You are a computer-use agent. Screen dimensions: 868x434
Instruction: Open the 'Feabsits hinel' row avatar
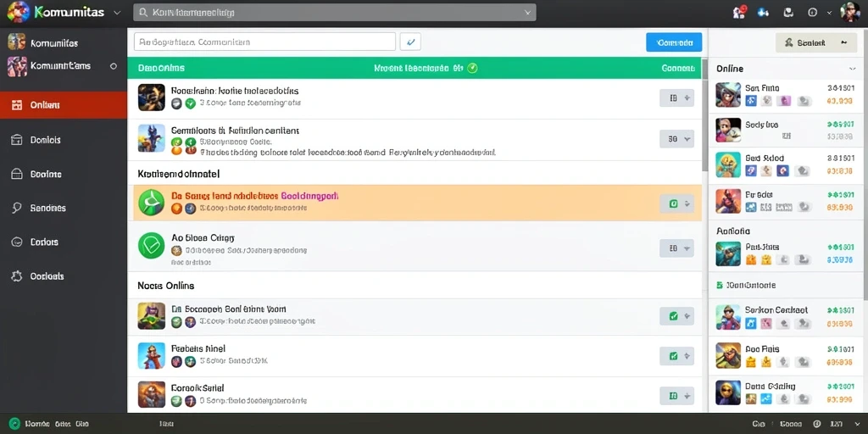coord(151,356)
